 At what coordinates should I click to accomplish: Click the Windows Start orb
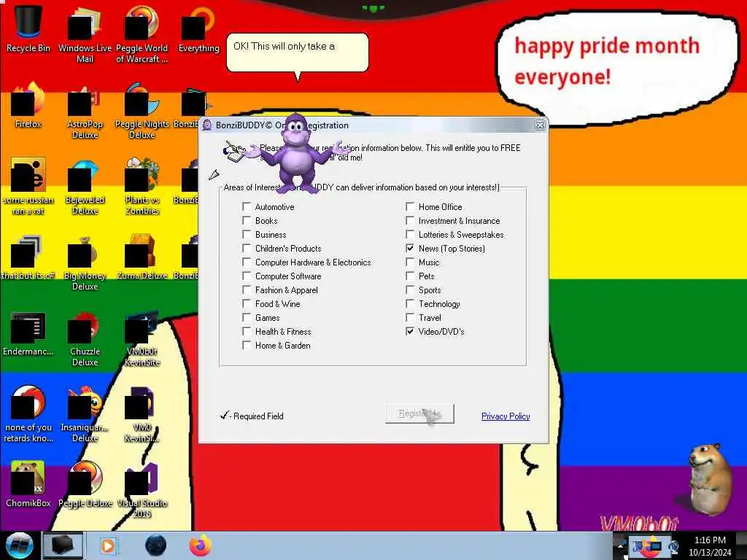click(19, 545)
